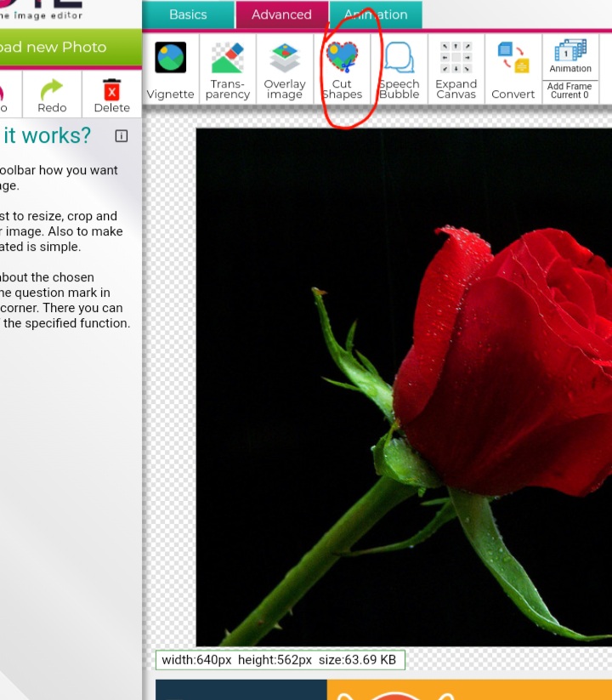The height and width of the screenshot is (700, 612).
Task: Open the Expand Canvas tool
Action: (456, 58)
